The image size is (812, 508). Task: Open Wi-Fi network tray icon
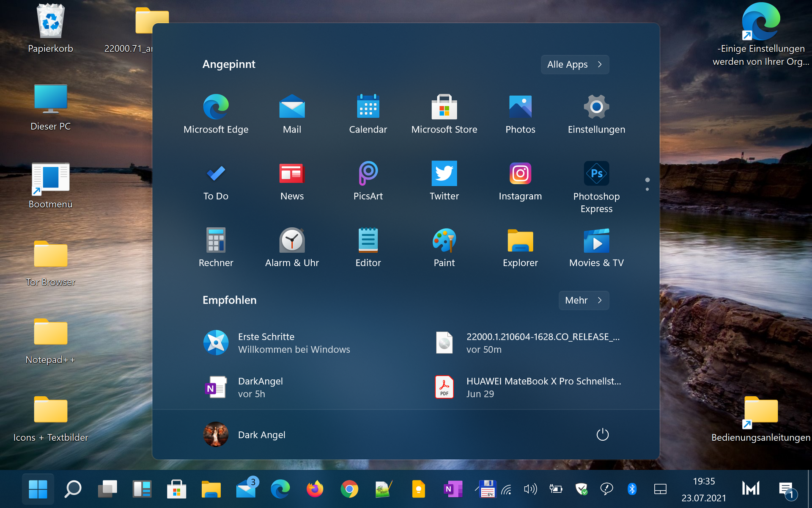click(507, 489)
